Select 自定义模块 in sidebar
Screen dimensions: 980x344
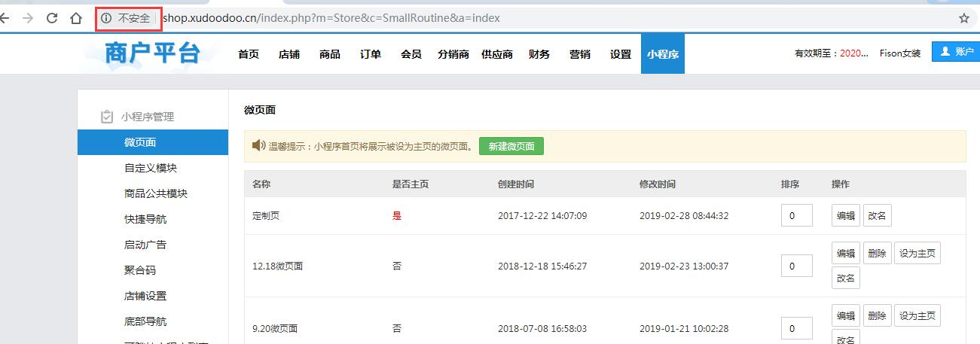pos(151,168)
